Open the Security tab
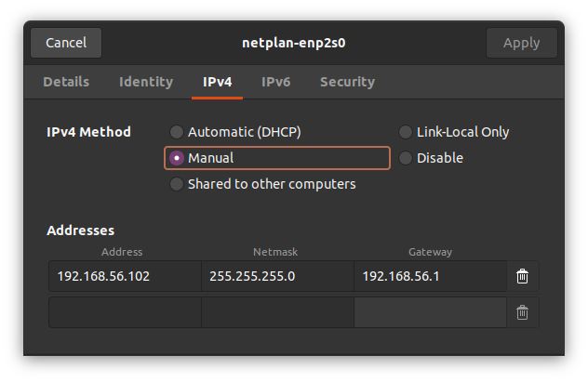 point(347,82)
